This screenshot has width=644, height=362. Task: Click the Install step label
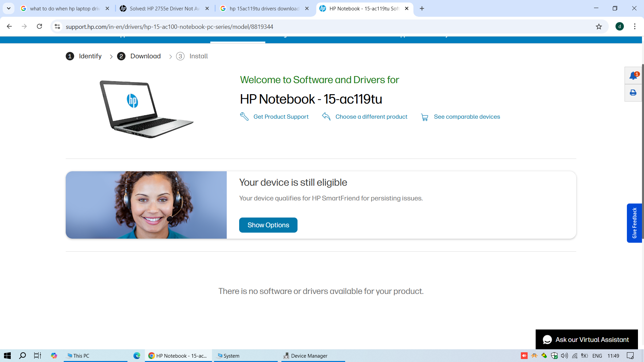199,56
